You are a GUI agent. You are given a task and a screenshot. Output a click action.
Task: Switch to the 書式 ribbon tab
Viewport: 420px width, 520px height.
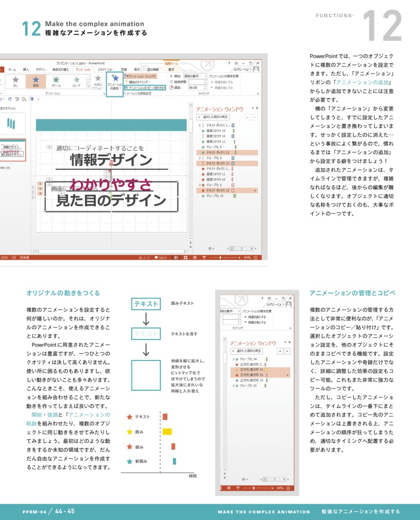(171, 69)
